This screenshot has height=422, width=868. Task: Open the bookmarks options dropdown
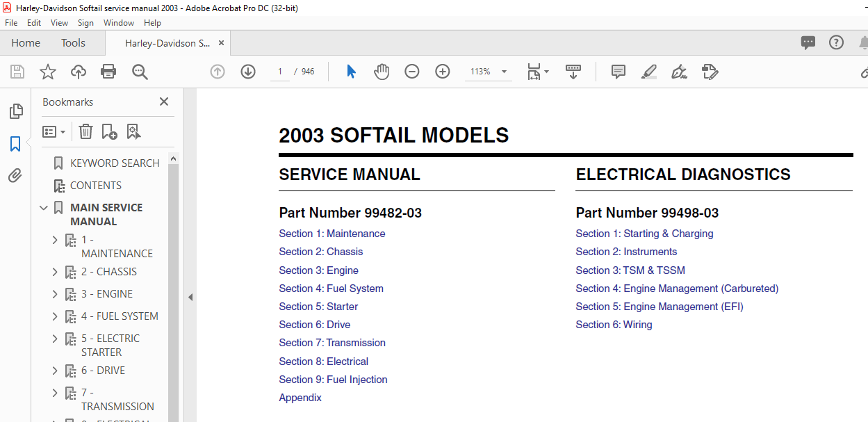[x=54, y=131]
